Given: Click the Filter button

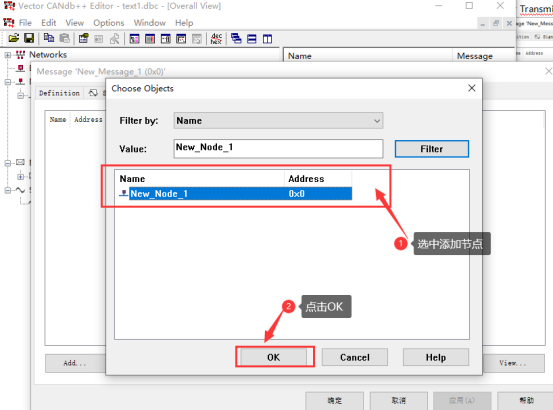Looking at the screenshot, I should click(432, 149).
